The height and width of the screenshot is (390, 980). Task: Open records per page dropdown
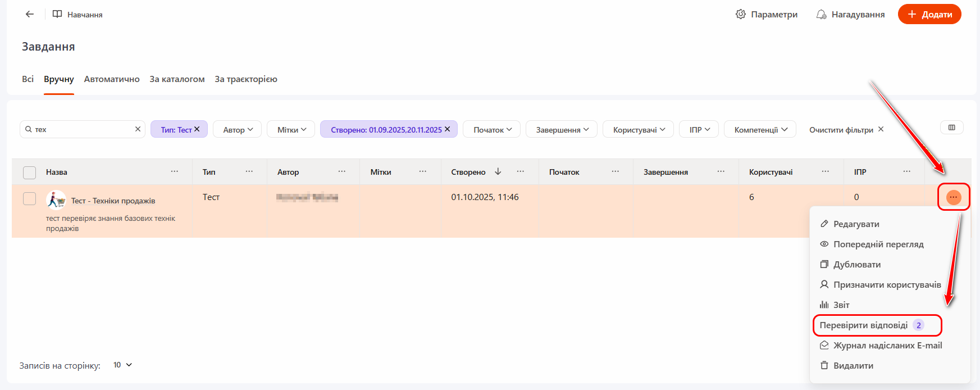tap(122, 365)
